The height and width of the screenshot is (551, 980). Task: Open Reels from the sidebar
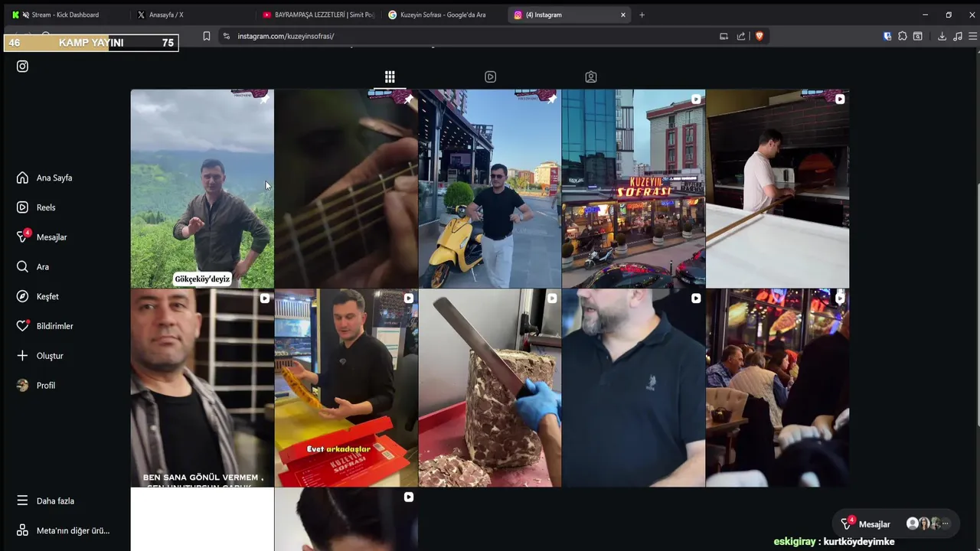(x=36, y=207)
